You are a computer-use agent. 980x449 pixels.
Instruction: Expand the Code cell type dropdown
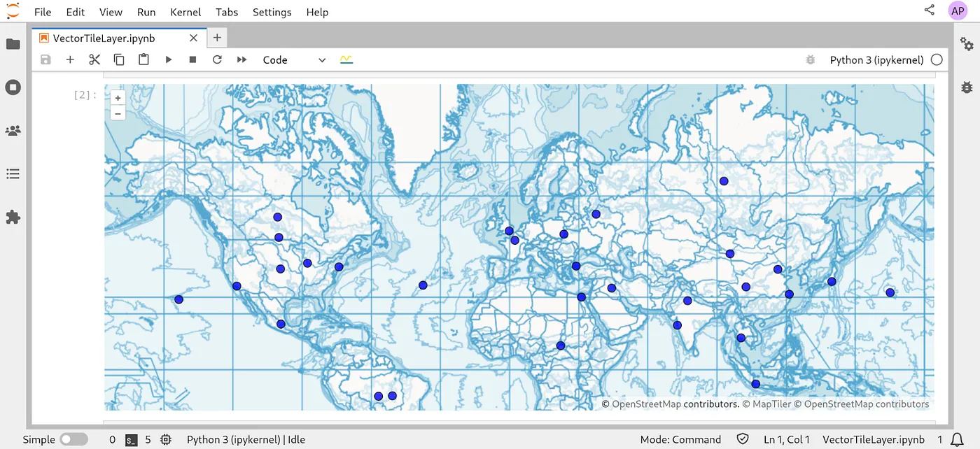pos(294,60)
